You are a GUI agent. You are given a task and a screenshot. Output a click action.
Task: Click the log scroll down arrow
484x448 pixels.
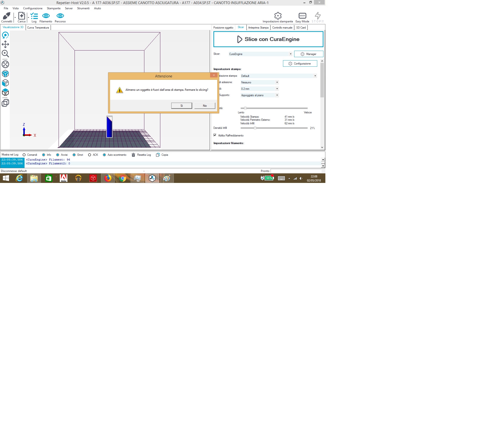point(323,166)
